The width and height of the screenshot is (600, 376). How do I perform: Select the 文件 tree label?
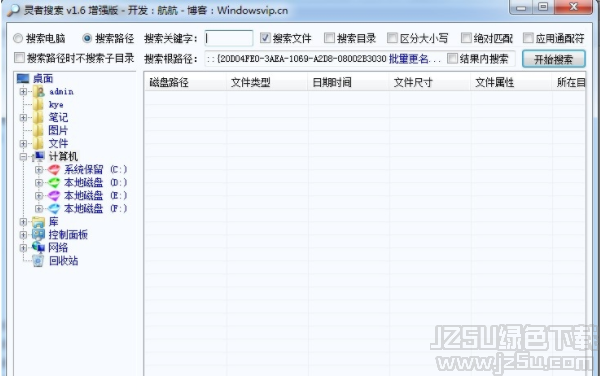tap(58, 143)
